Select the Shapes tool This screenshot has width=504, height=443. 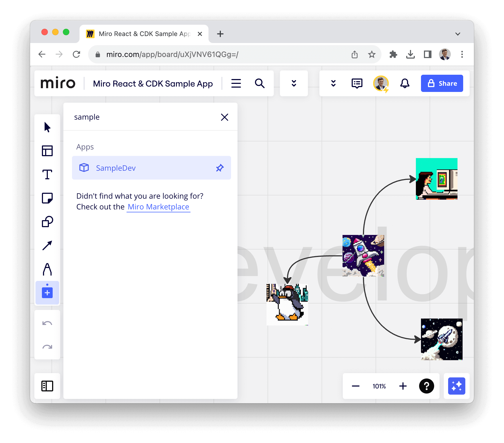click(47, 222)
